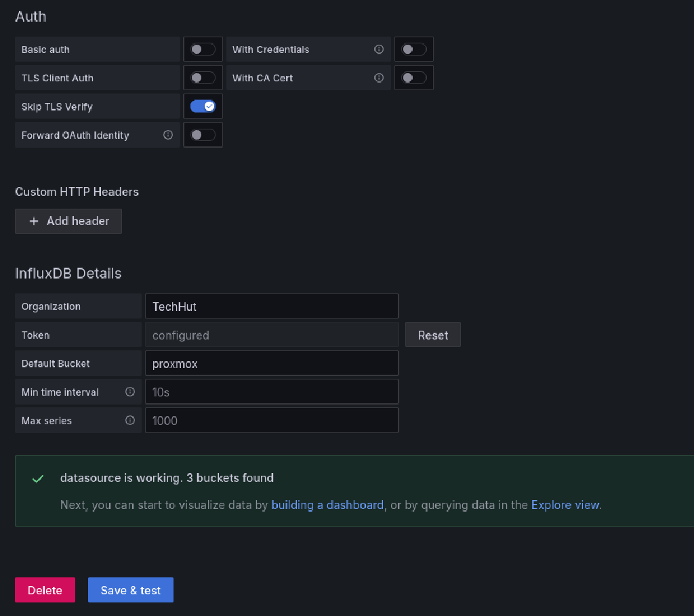Click the Organization input showing TechHut
The height and width of the screenshot is (616, 694).
(x=271, y=306)
